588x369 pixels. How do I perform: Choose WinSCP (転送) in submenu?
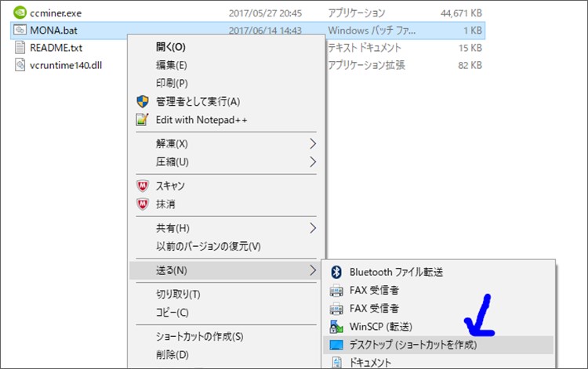tap(380, 327)
